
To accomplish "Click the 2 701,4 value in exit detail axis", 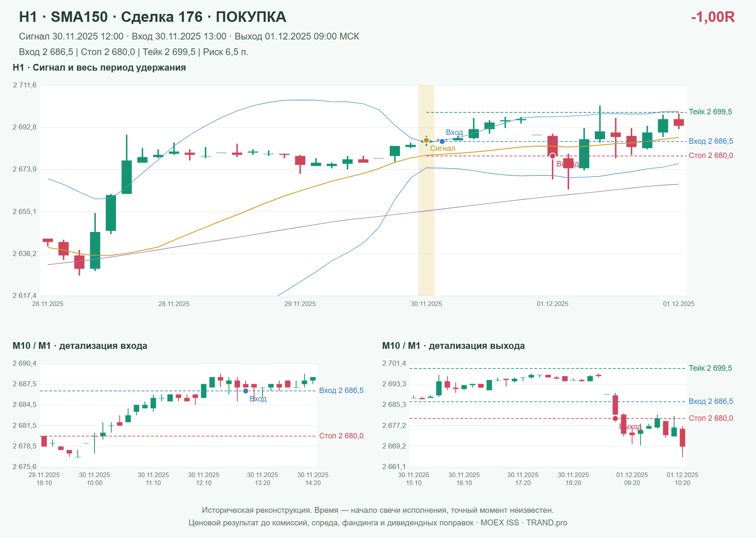I will pos(394,364).
